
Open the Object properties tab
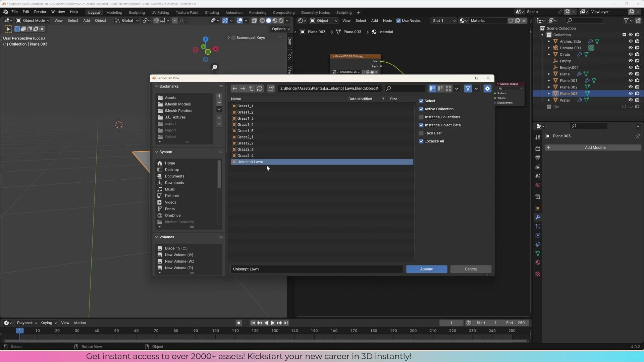538,208
